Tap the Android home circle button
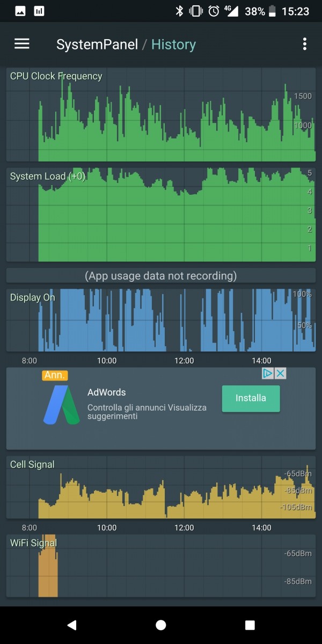Screen dimensions: 322x644 coord(161,625)
